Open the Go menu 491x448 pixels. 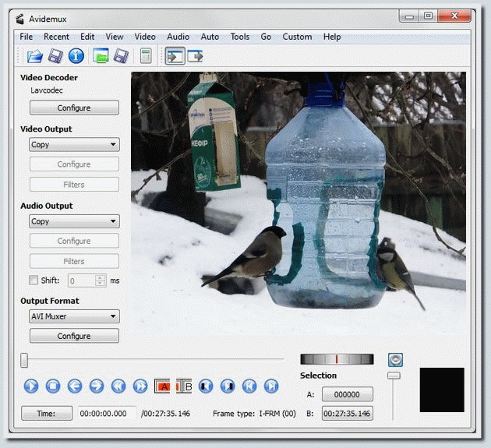click(x=266, y=37)
